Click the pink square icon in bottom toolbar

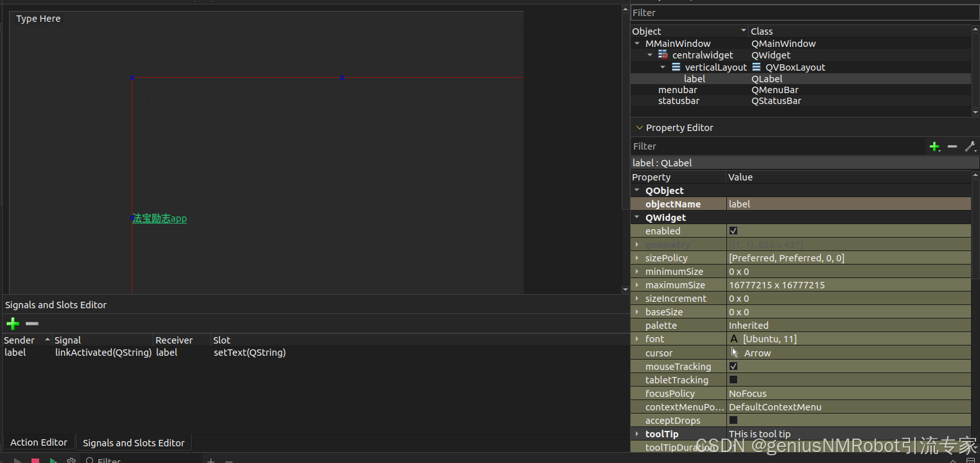point(35,460)
